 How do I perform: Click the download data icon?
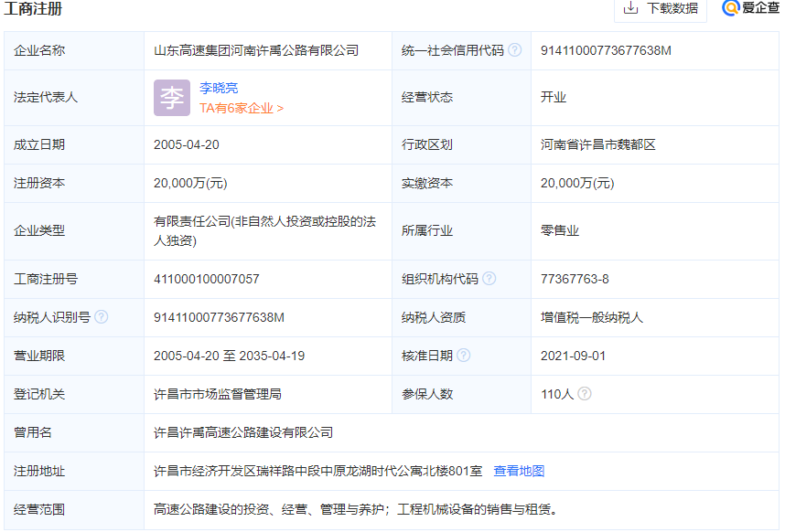(630, 7)
